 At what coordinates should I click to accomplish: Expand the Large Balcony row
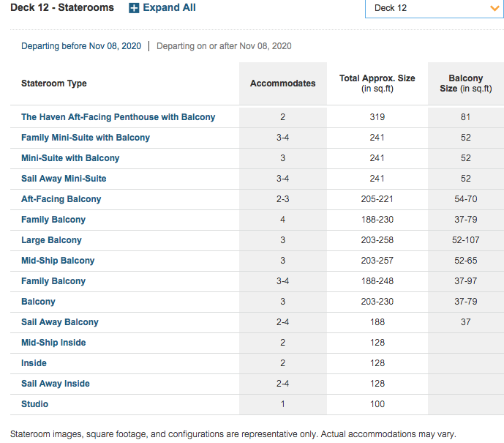click(x=51, y=240)
